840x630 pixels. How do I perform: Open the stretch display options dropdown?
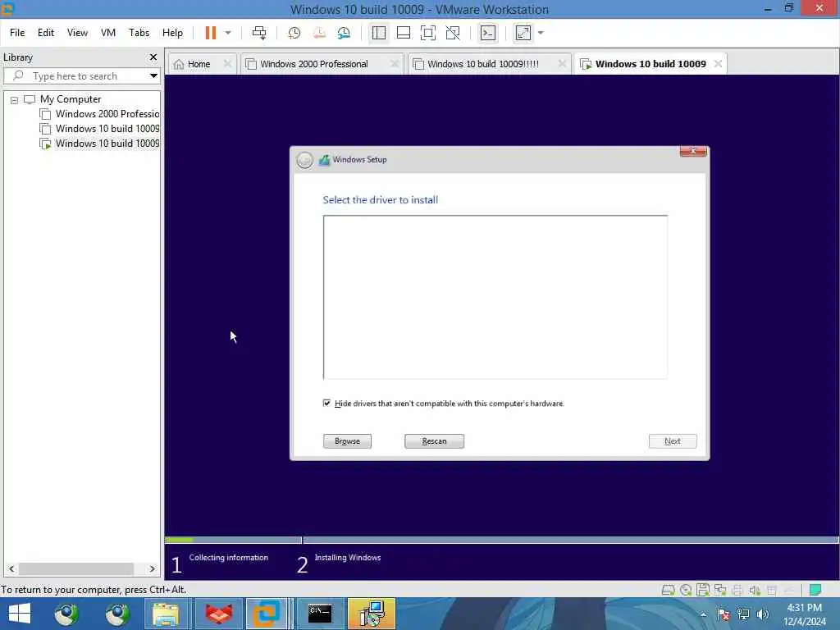pos(541,33)
